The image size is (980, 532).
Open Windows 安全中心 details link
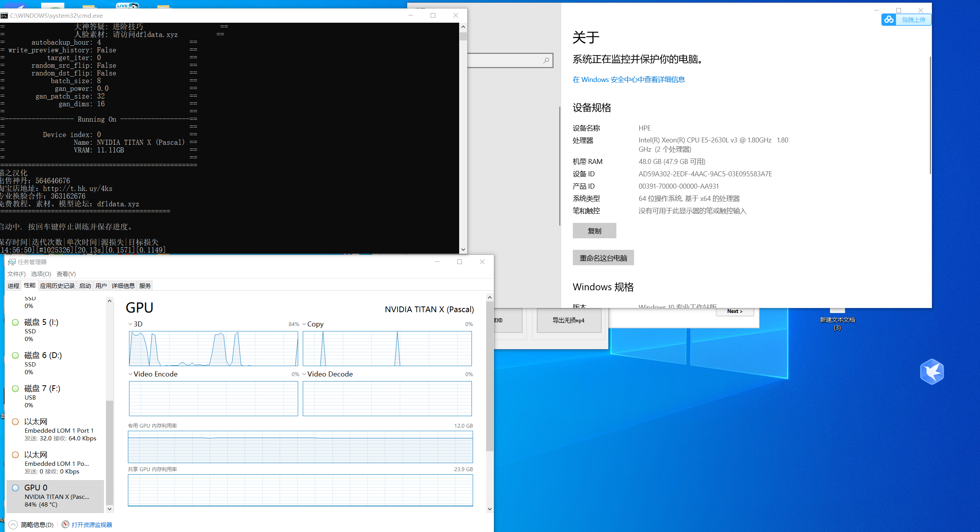(x=628, y=80)
